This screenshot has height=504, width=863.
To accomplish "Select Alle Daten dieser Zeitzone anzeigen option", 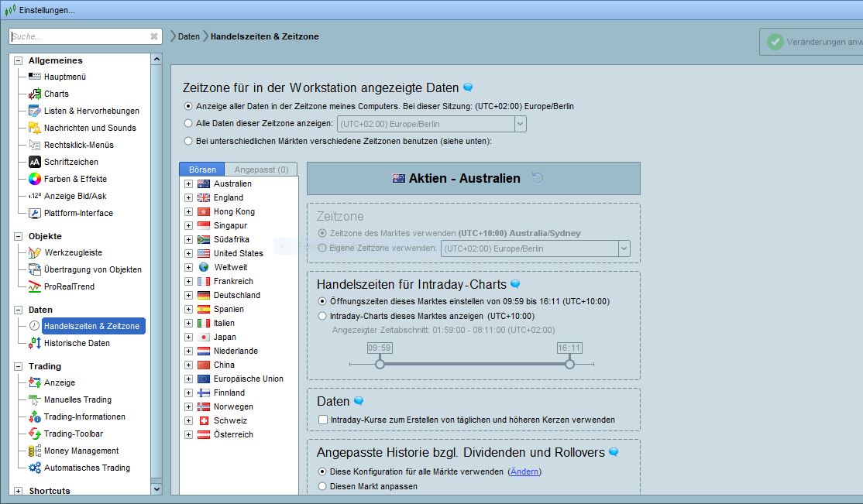I will pos(189,123).
